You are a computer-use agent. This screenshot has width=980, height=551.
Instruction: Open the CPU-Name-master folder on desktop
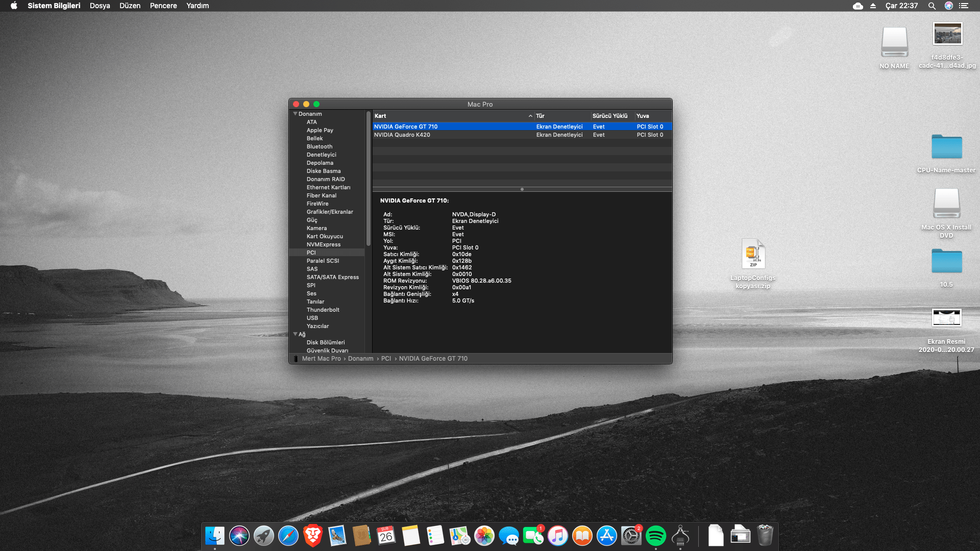(x=946, y=148)
